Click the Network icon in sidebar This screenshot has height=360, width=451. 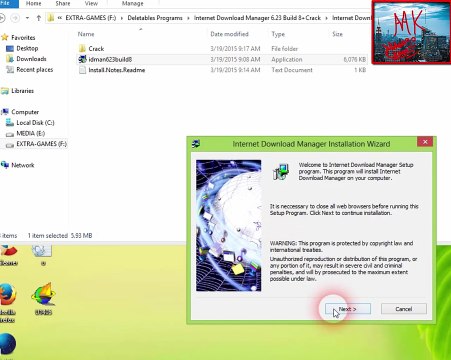point(5,165)
